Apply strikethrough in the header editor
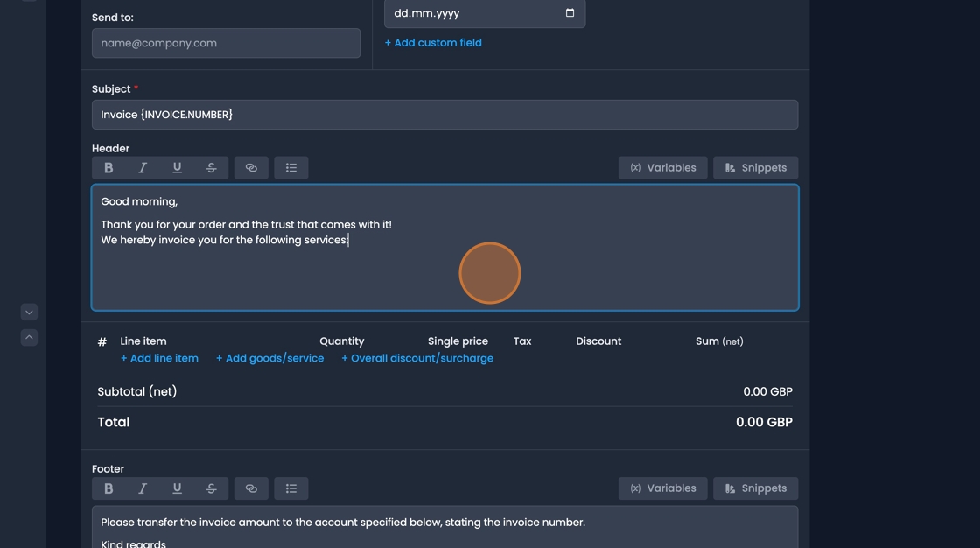Image resolution: width=980 pixels, height=548 pixels. [211, 167]
